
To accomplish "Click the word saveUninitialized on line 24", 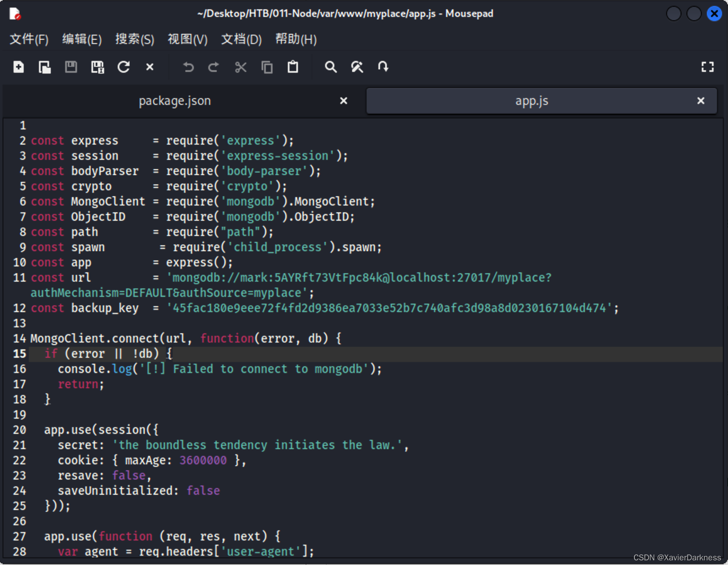I will point(115,491).
